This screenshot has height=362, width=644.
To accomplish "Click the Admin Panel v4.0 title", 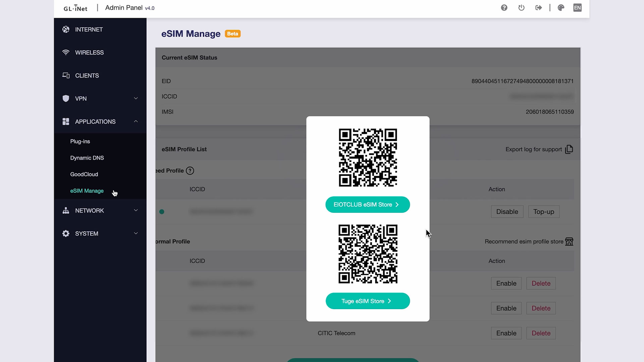I will pyautogui.click(x=130, y=8).
